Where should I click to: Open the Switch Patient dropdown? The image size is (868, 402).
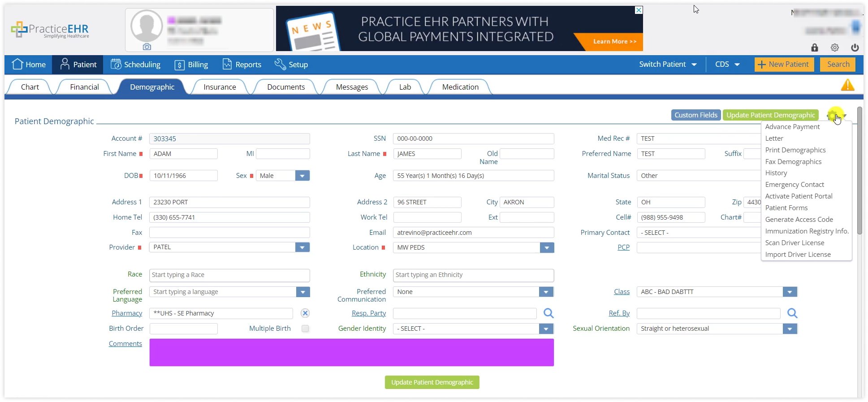(x=668, y=64)
